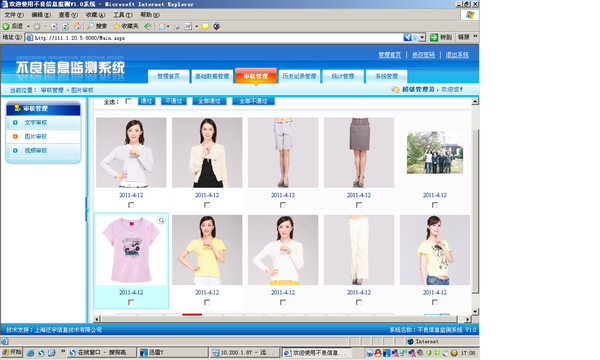Switch to the 统计管理 tab
This screenshot has width=600, height=360.
(343, 76)
